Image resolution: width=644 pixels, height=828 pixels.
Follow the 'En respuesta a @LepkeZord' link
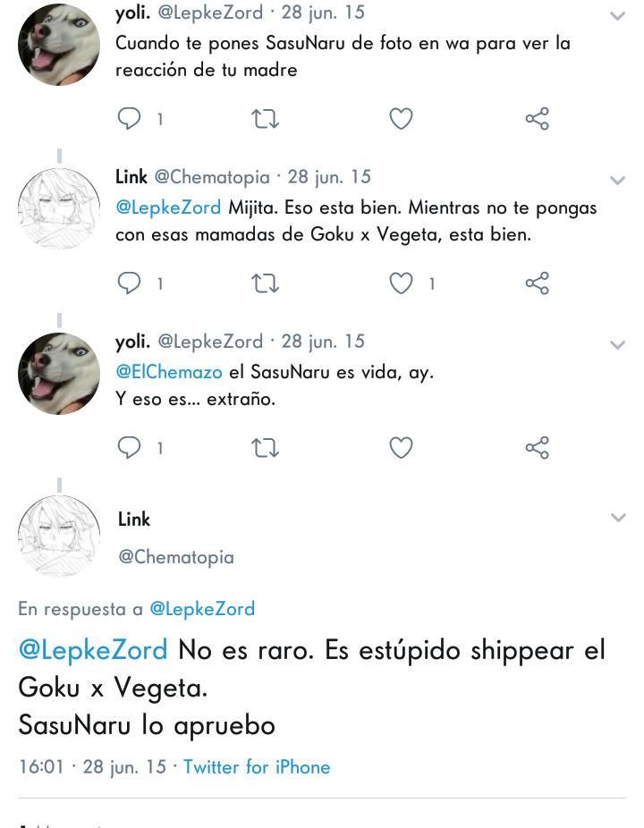tap(202, 609)
